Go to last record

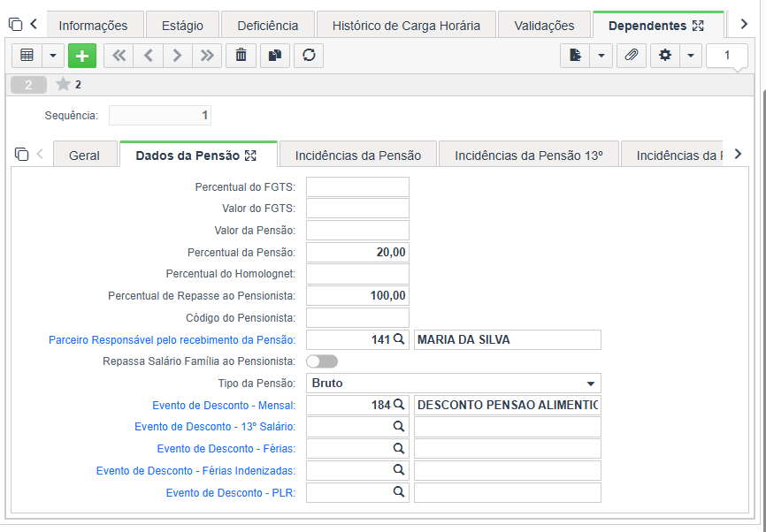pyautogui.click(x=207, y=56)
